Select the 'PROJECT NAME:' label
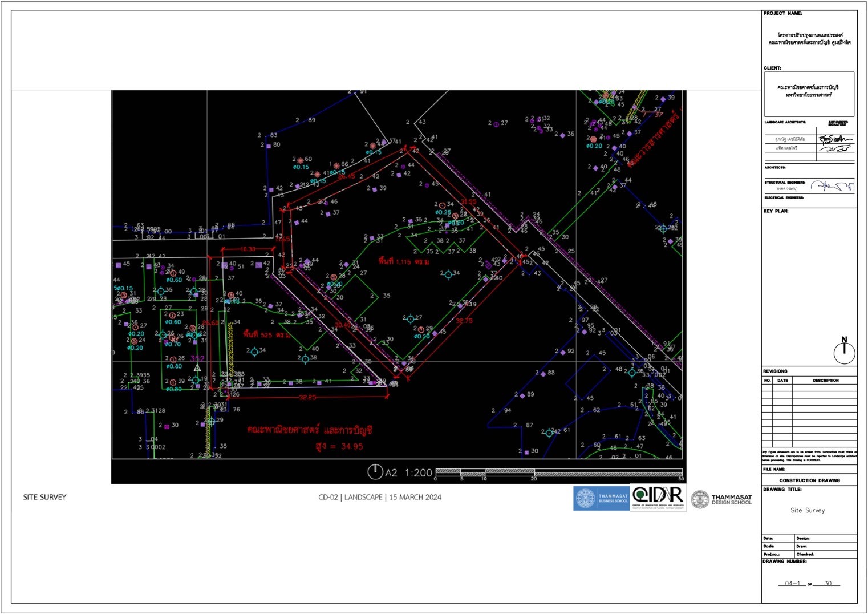 [x=782, y=13]
